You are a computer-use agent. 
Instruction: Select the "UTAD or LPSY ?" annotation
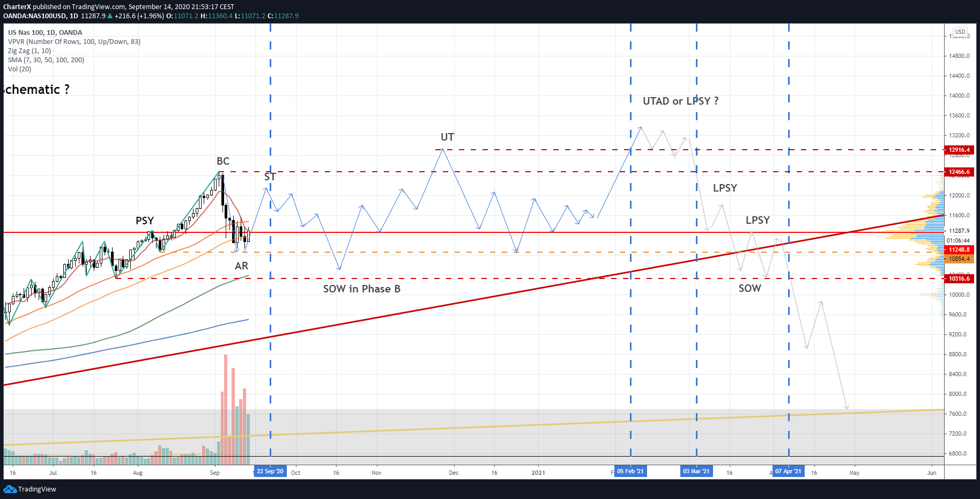click(681, 101)
